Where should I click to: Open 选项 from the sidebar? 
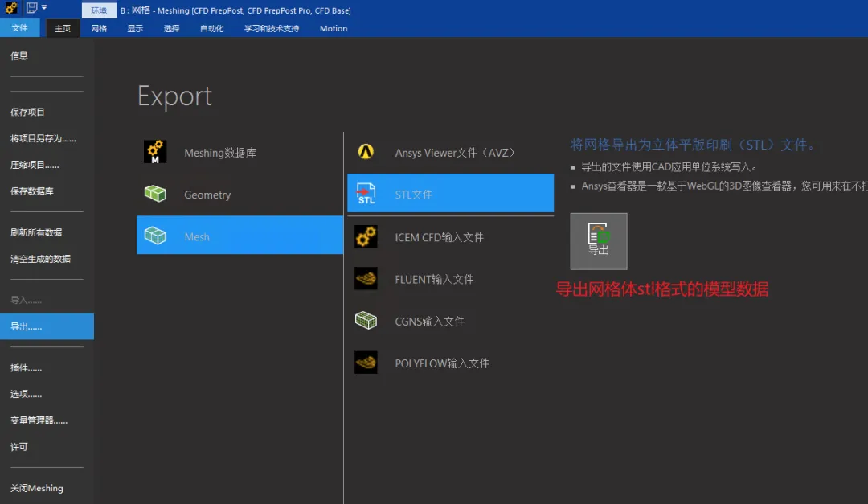[26, 395]
